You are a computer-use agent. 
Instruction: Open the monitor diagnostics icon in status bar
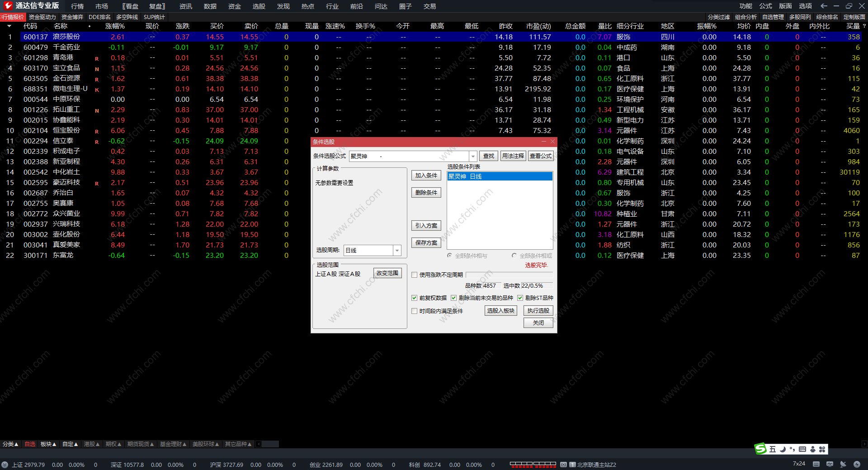pyautogui.click(x=830, y=464)
